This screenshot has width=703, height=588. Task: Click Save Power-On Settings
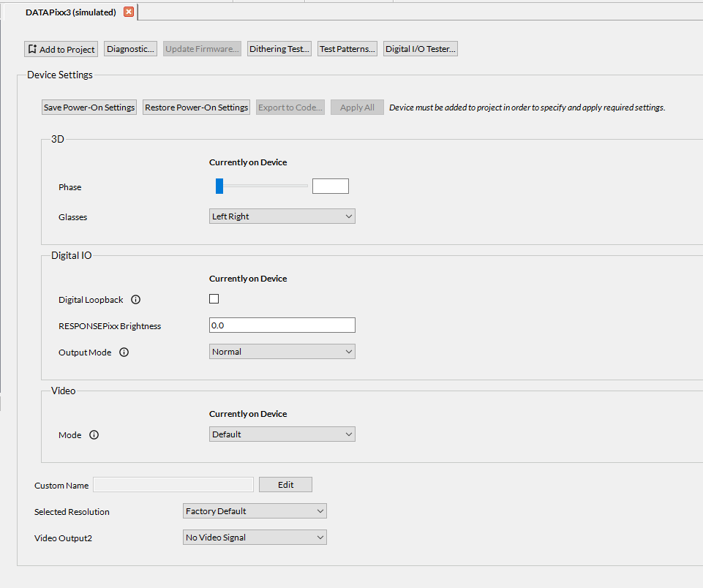pos(89,108)
